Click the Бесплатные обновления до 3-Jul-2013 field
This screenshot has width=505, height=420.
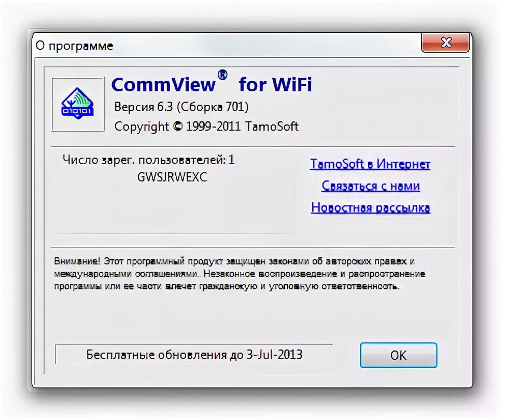click(x=194, y=354)
